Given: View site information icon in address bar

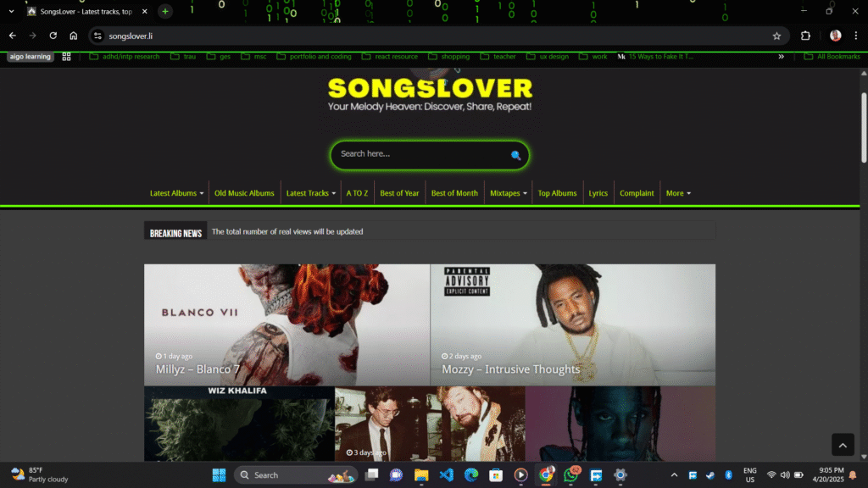Looking at the screenshot, I should tap(98, 36).
